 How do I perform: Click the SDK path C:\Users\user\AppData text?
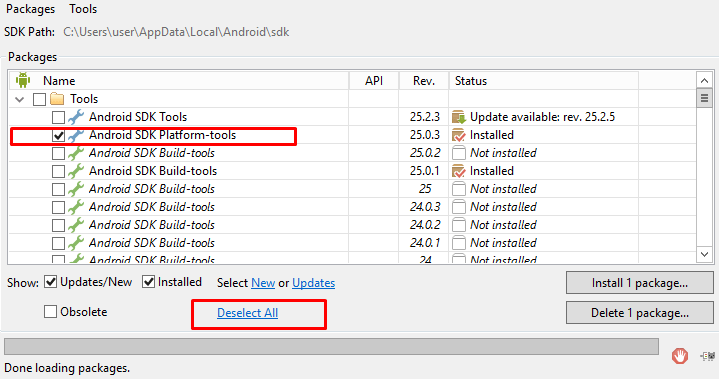pyautogui.click(x=176, y=32)
